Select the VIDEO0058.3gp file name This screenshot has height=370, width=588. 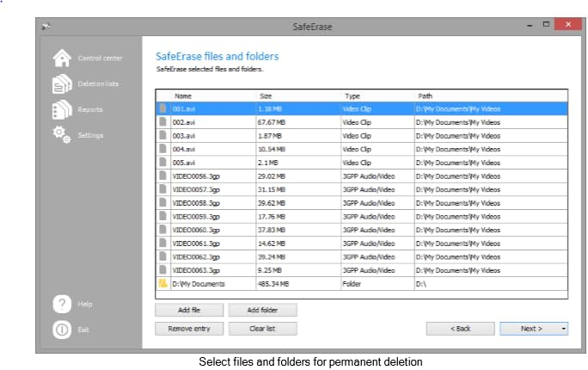196,203
